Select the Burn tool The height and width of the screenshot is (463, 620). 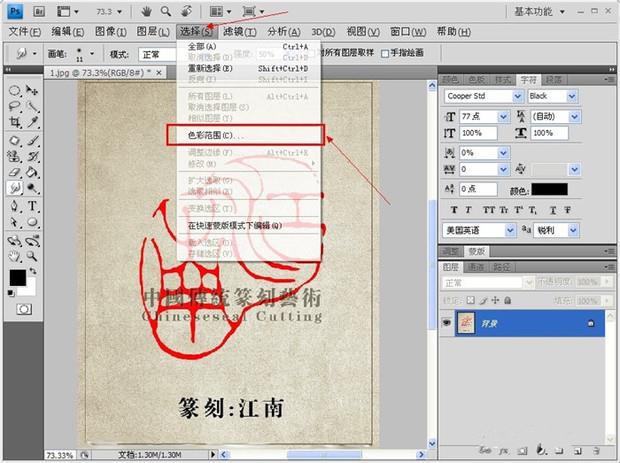[32, 188]
